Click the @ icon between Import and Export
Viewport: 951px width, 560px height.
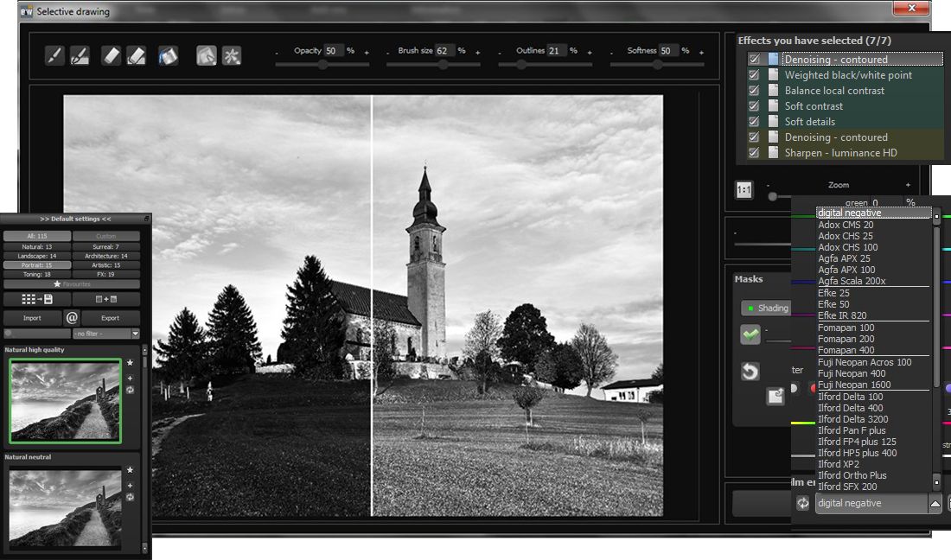[x=72, y=318]
